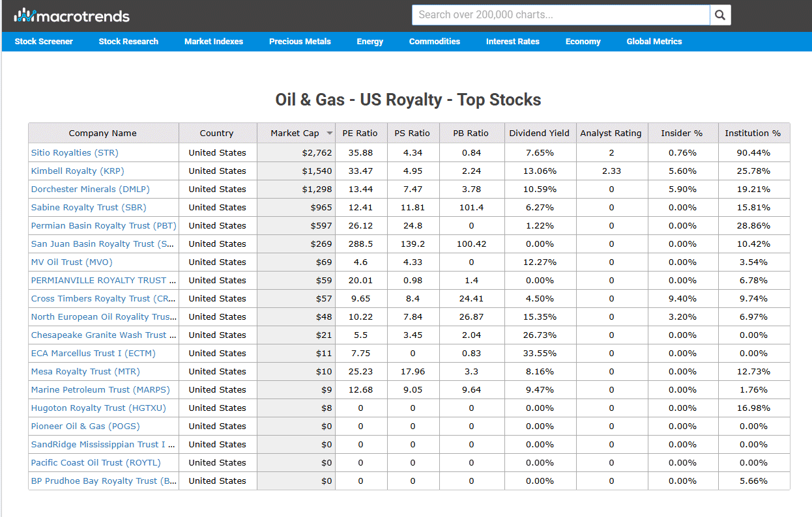812x517 pixels.
Task: Click the Macrotrends logo
Action: click(72, 16)
